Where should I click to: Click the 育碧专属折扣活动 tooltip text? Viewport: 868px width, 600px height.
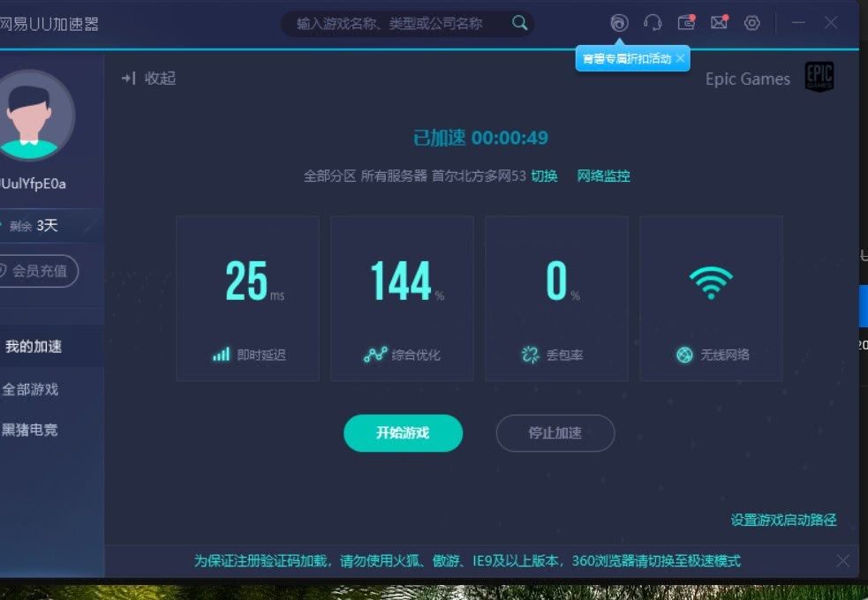pyautogui.click(x=627, y=58)
